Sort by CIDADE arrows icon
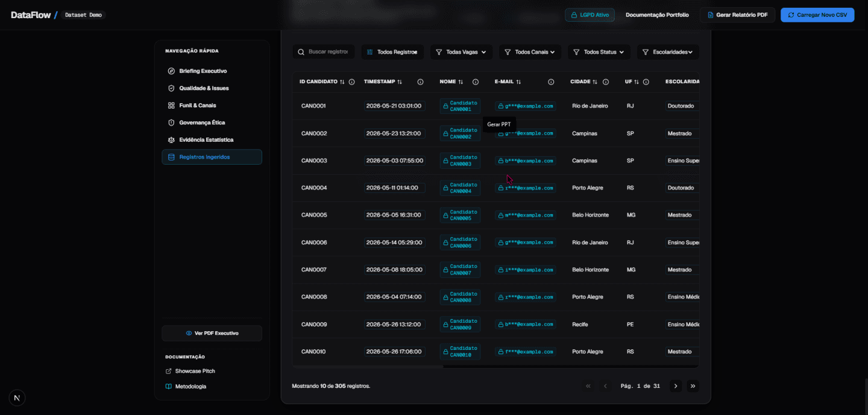The width and height of the screenshot is (868, 415). tap(595, 82)
